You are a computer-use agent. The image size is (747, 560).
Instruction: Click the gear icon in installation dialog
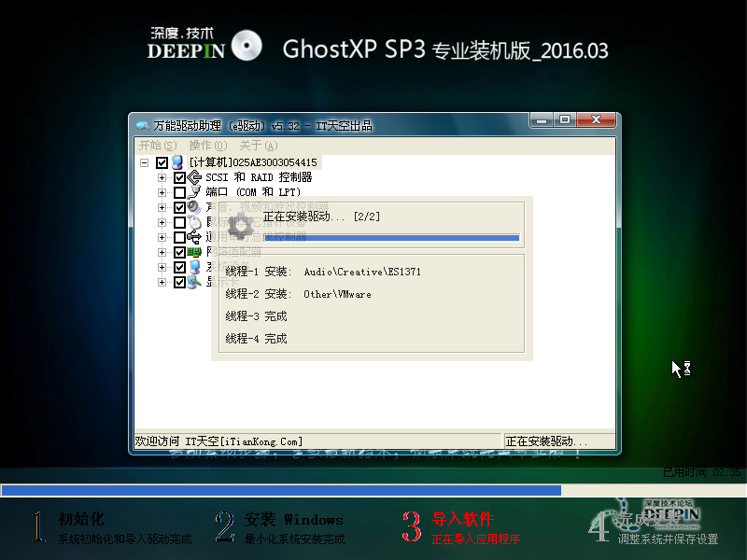pyautogui.click(x=240, y=224)
